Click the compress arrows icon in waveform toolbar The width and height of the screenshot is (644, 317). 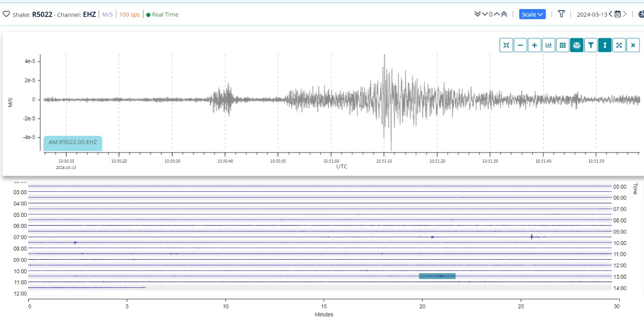[506, 45]
